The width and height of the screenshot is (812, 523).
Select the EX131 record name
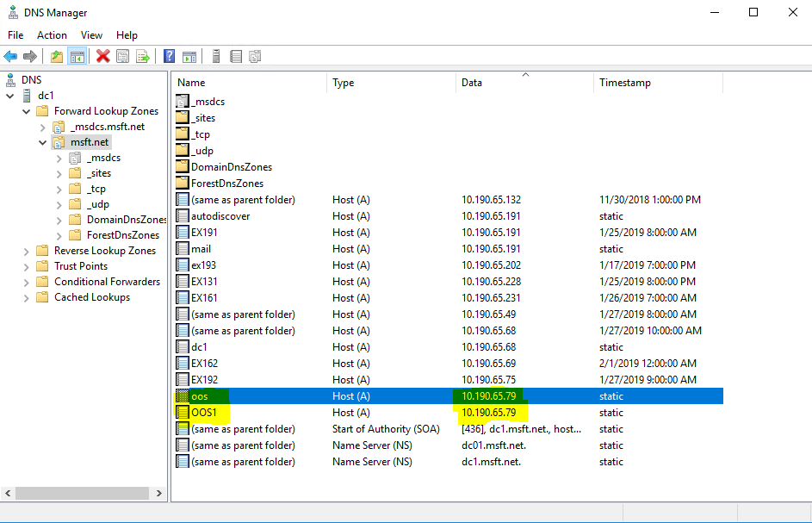[204, 282]
